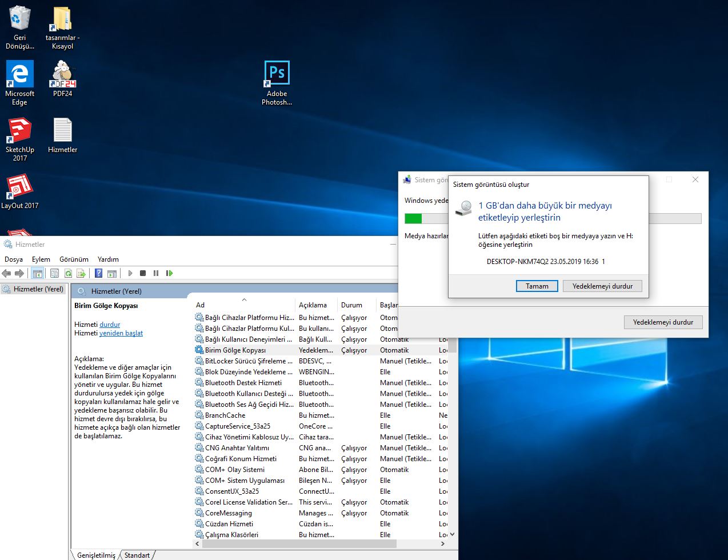Click the services list scroll down arrow
This screenshot has height=560, width=728.
pyautogui.click(x=452, y=534)
